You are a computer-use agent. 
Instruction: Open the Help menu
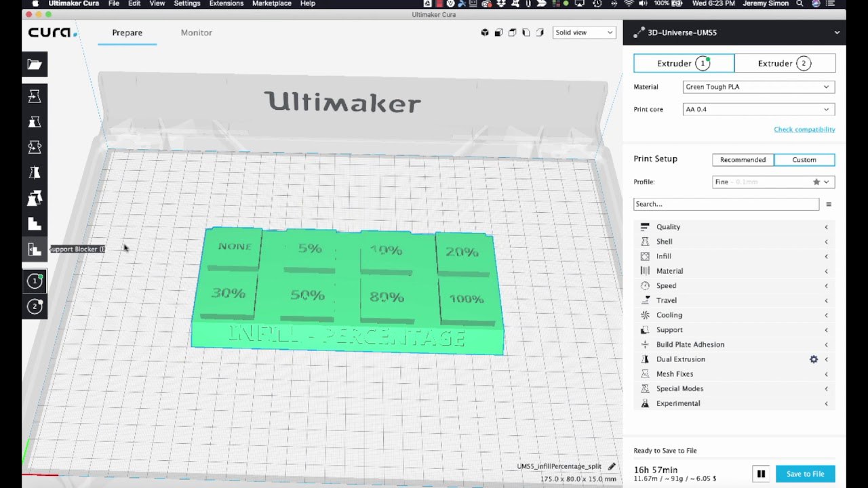(x=307, y=3)
